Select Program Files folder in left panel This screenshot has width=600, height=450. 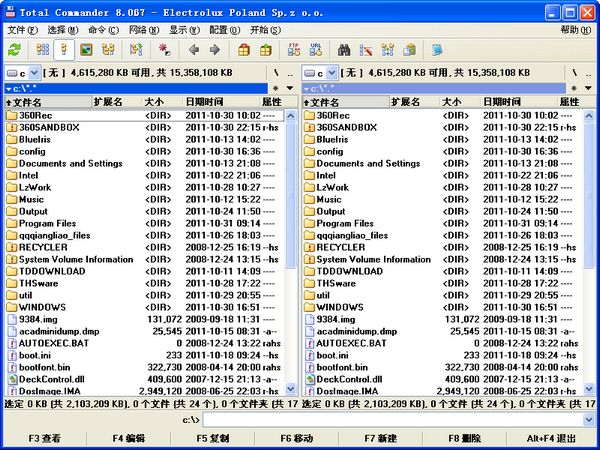click(x=47, y=223)
